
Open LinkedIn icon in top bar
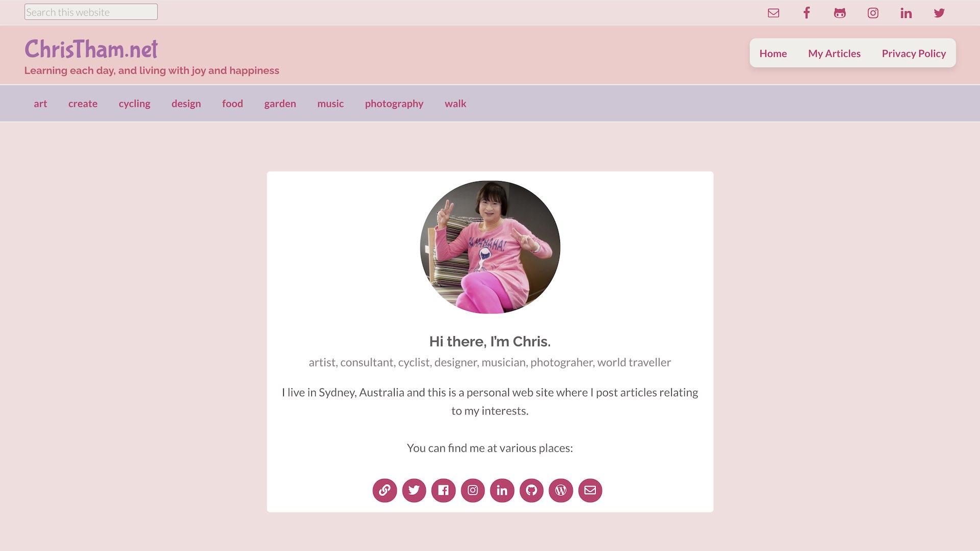(x=906, y=13)
